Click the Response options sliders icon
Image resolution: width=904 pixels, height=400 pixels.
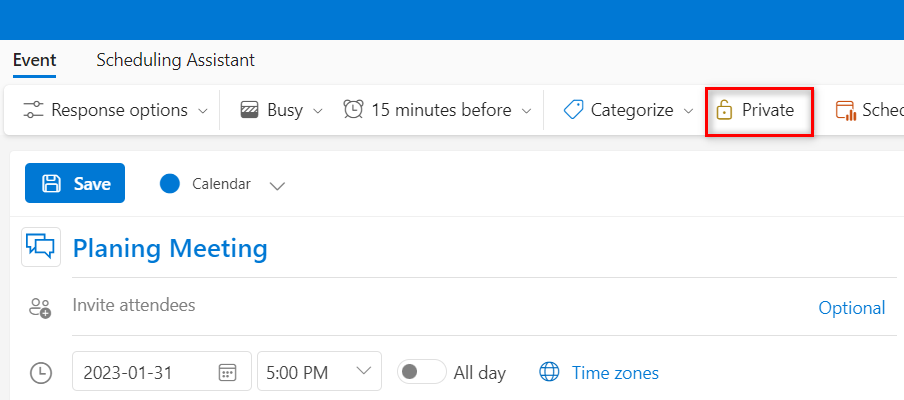click(x=33, y=110)
